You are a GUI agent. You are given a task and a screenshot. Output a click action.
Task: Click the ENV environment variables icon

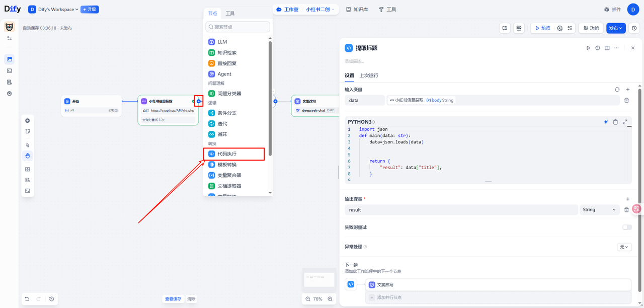(x=519, y=28)
